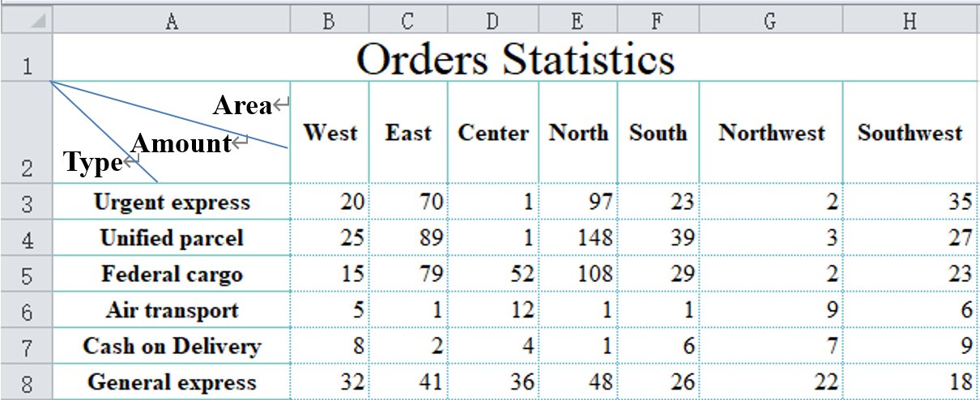Select the Orders Statistics title cell
980x400 pixels.
pos(515,59)
